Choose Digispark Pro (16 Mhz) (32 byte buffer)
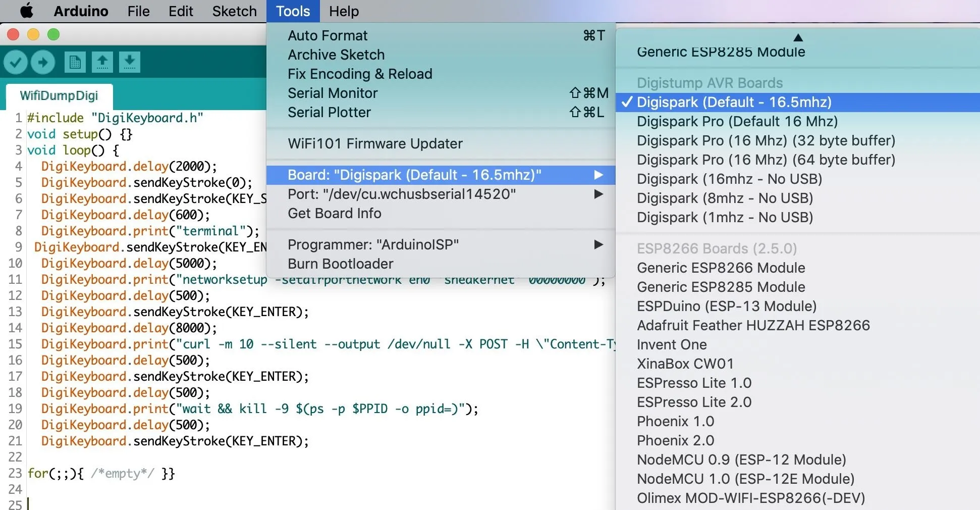Viewport: 980px width, 510px height. (798, 140)
